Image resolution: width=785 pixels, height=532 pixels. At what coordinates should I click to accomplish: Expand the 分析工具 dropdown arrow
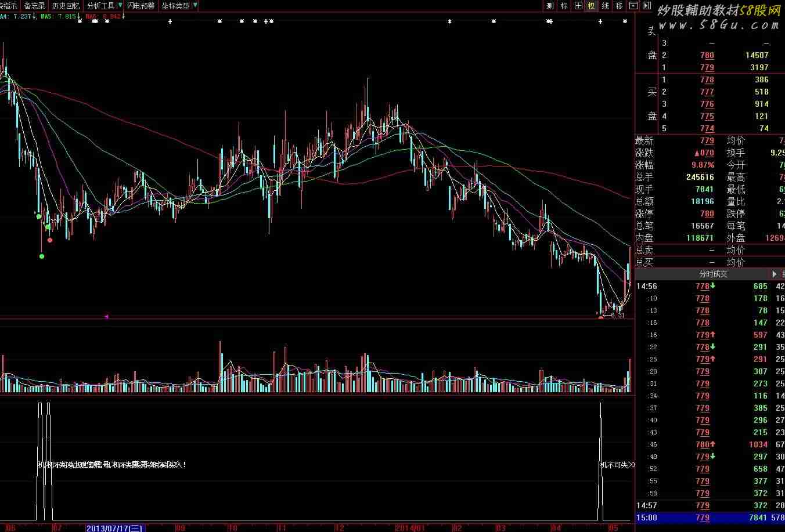pos(120,5)
